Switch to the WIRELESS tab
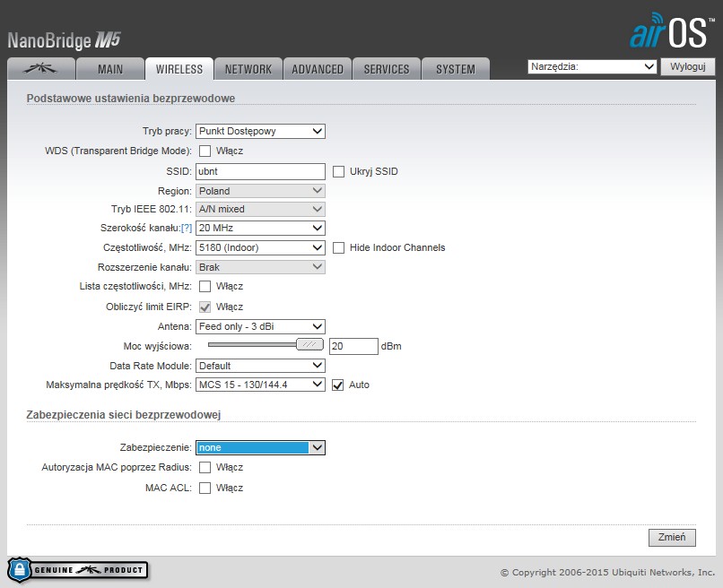This screenshot has height=588, width=723. (x=179, y=69)
